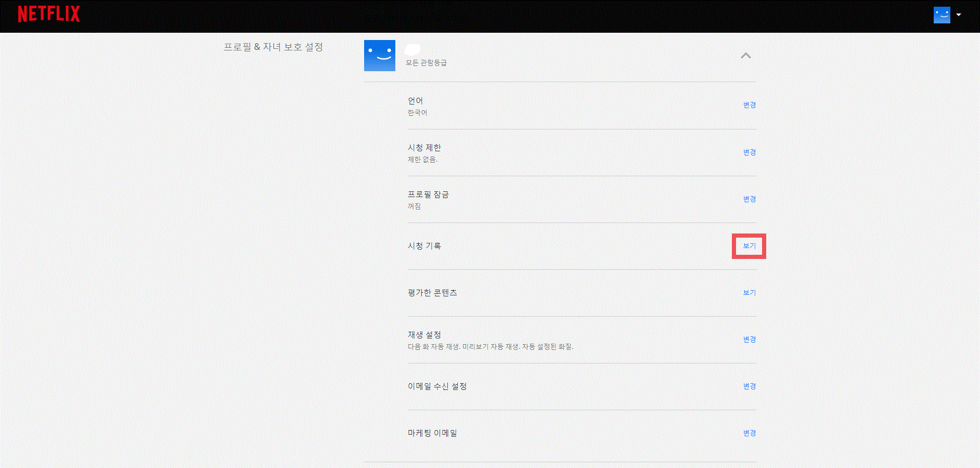Select the 시청 기록 label

click(x=424, y=246)
